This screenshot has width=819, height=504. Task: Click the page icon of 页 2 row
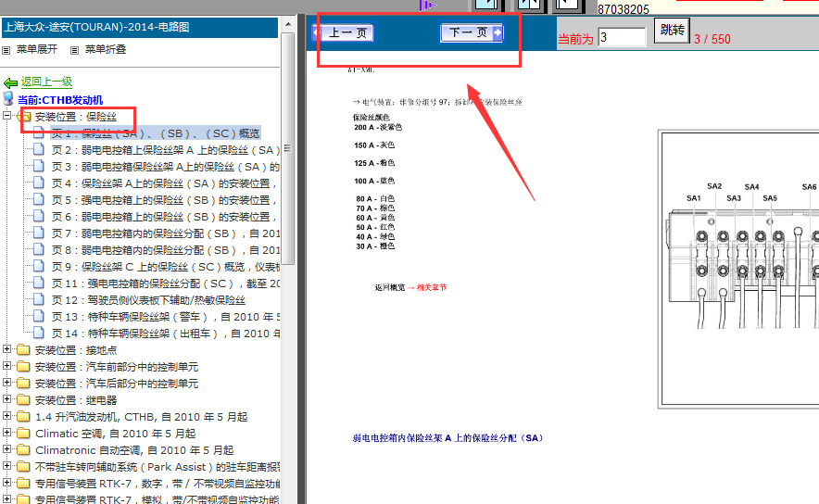tap(39, 149)
